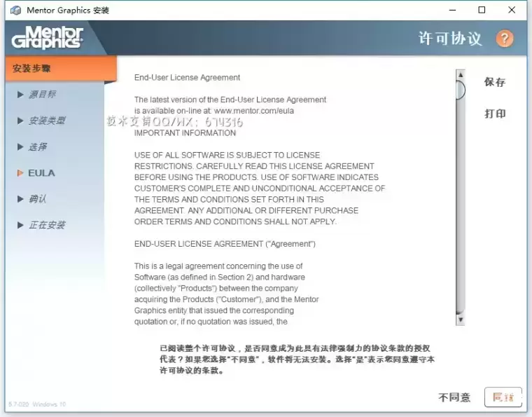Image resolution: width=532 pixels, height=417 pixels.
Task: Click the installer icon in the title bar
Action: coord(15,11)
